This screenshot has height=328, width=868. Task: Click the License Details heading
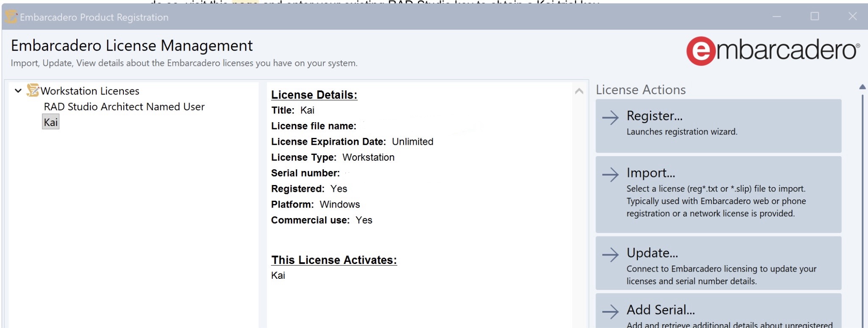tap(314, 95)
